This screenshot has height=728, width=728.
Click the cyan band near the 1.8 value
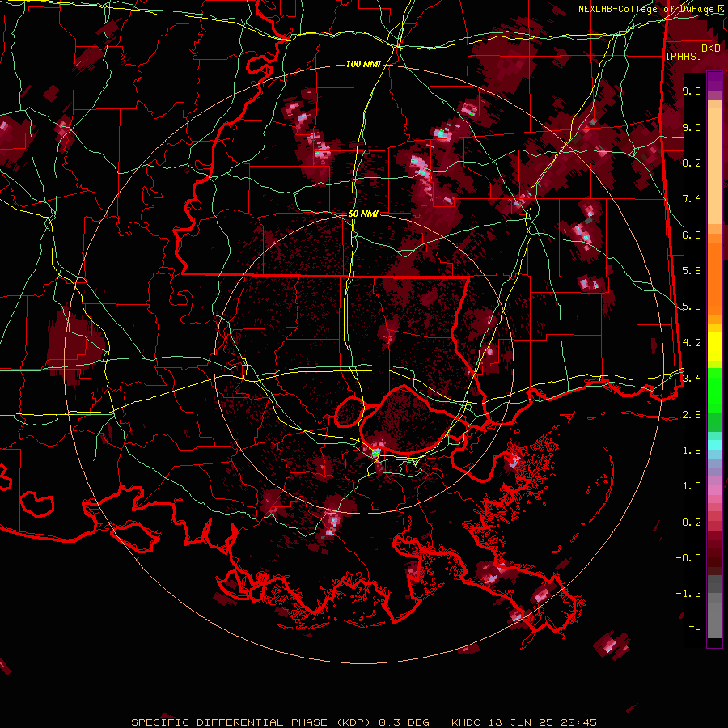tap(714, 445)
